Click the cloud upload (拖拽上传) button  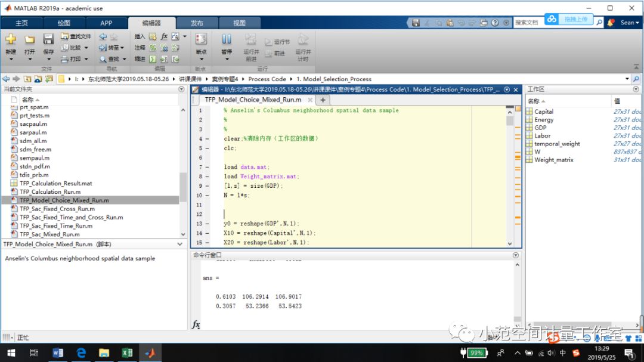569,19
